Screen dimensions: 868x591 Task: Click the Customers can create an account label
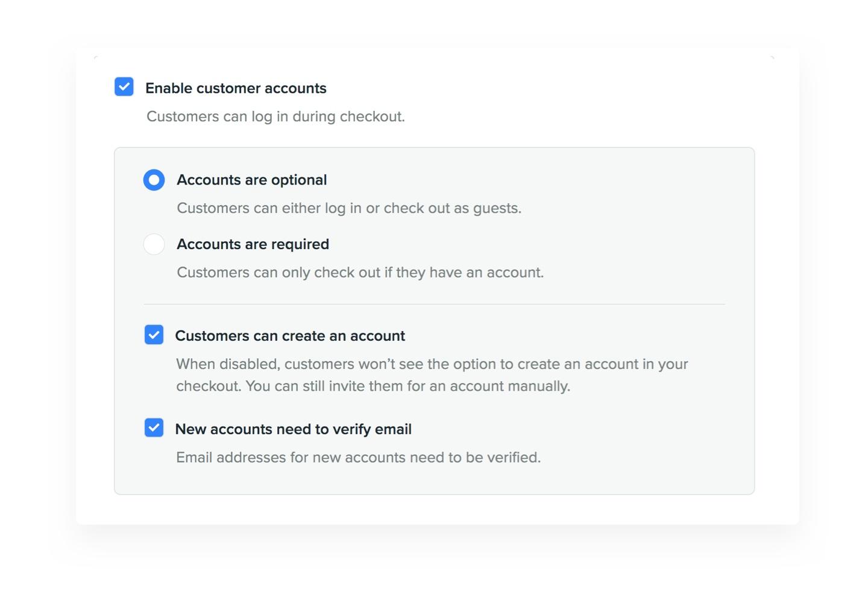290,335
